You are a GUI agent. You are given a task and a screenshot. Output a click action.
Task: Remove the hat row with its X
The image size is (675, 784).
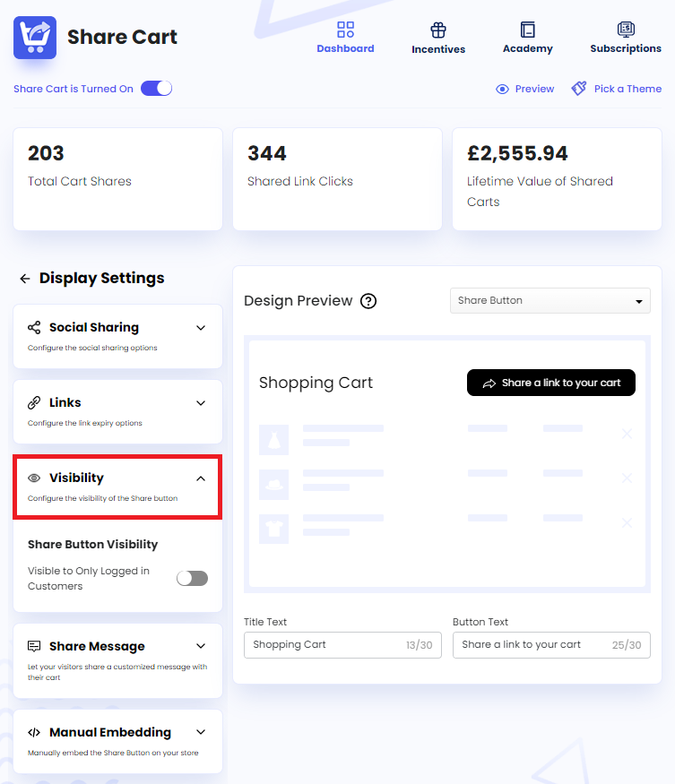[627, 478]
